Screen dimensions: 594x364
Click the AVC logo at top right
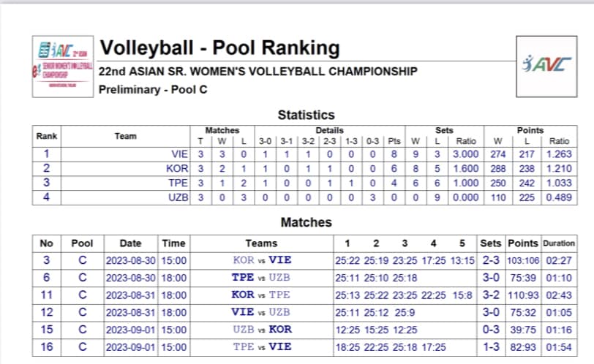pos(546,67)
